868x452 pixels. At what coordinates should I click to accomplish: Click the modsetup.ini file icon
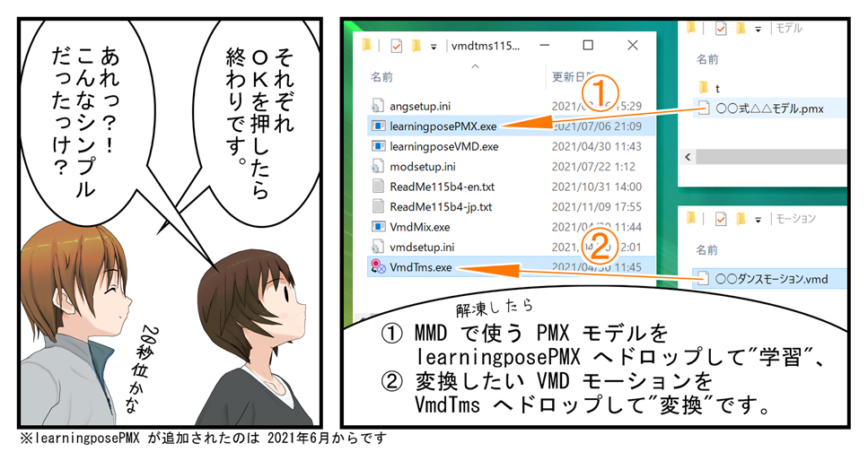(x=378, y=166)
